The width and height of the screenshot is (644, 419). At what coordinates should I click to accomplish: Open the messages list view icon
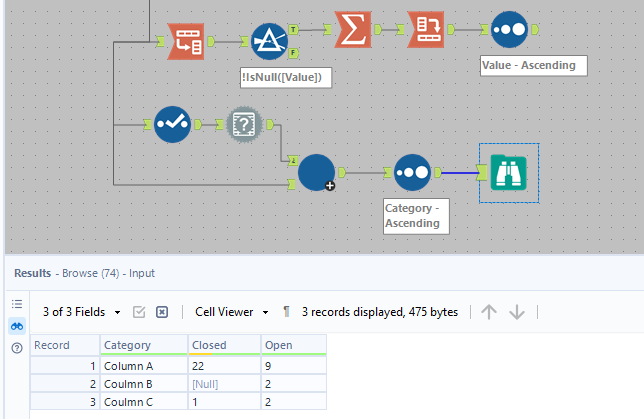click(17, 304)
